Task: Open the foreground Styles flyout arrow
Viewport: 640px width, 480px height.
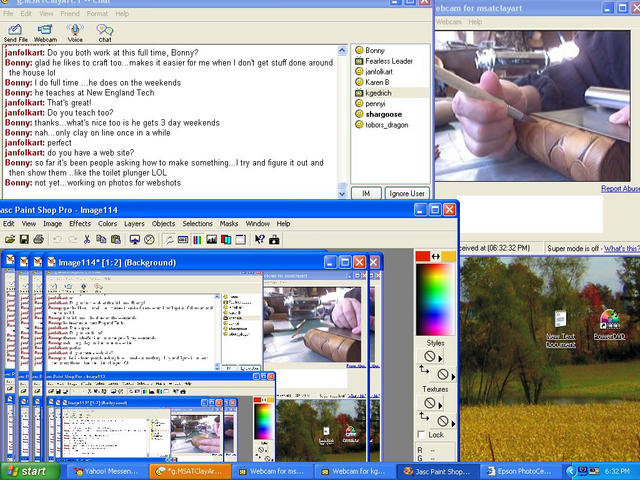Action: [440, 359]
